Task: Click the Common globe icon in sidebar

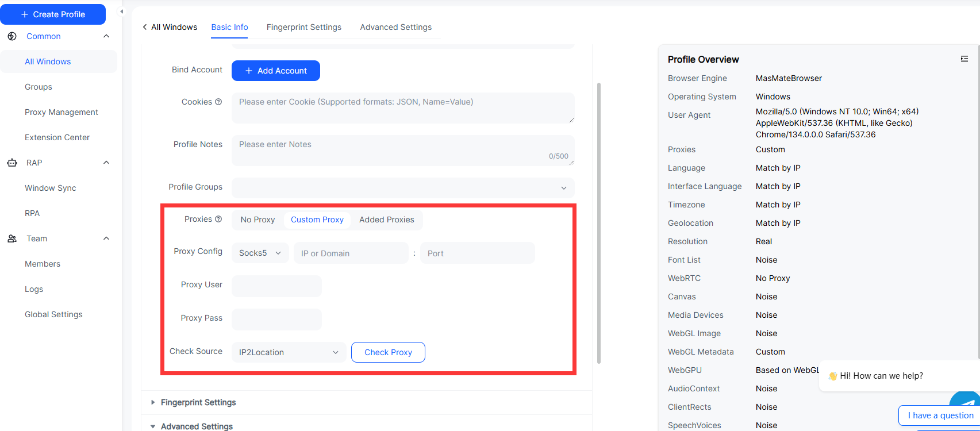Action: pyautogui.click(x=12, y=36)
